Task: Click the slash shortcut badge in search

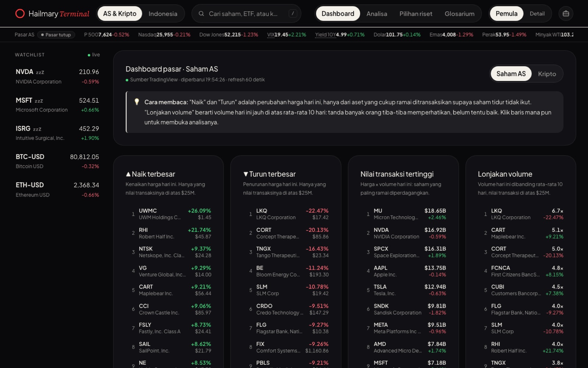Action: [293, 14]
